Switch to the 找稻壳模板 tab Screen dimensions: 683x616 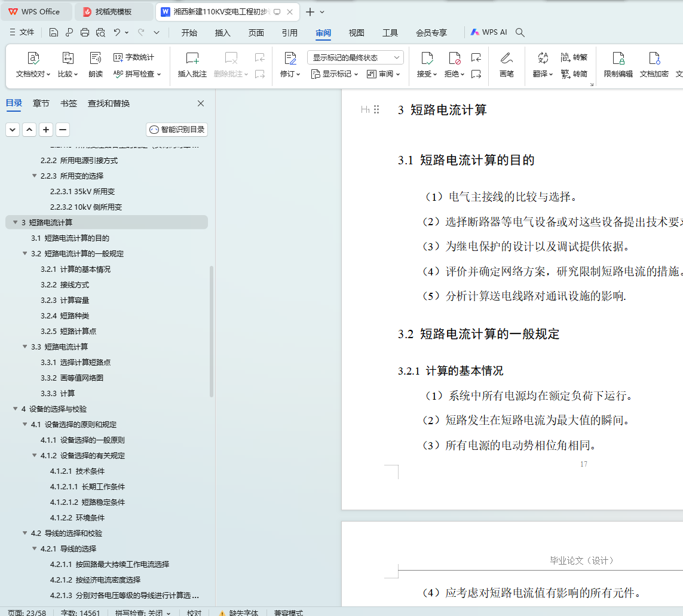114,12
